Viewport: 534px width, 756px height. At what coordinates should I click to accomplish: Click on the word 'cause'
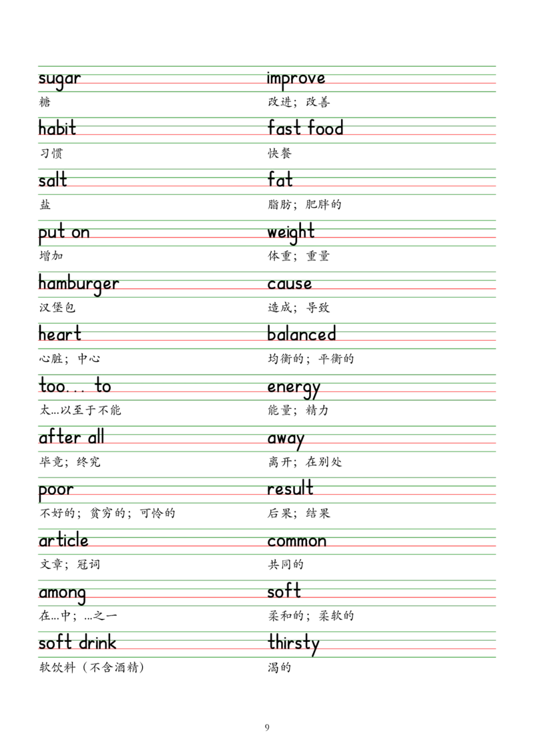point(290,285)
